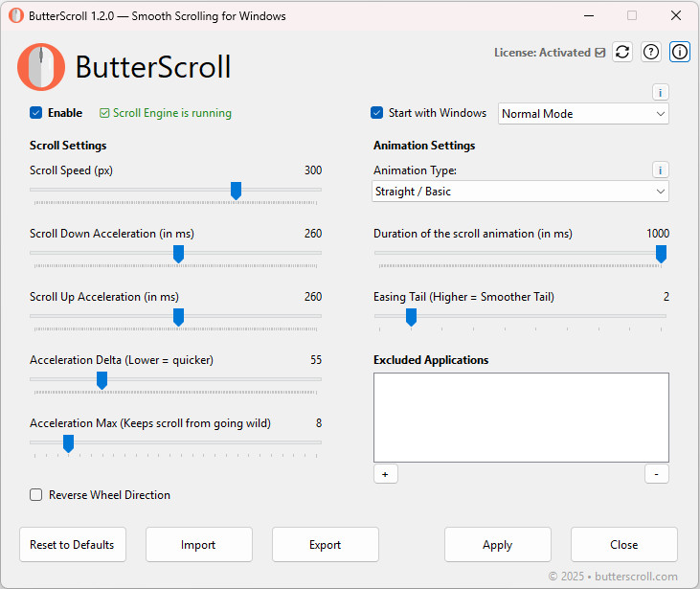Add an excluded application with plus button
Viewport: 700px width, 589px height.
pyautogui.click(x=385, y=474)
